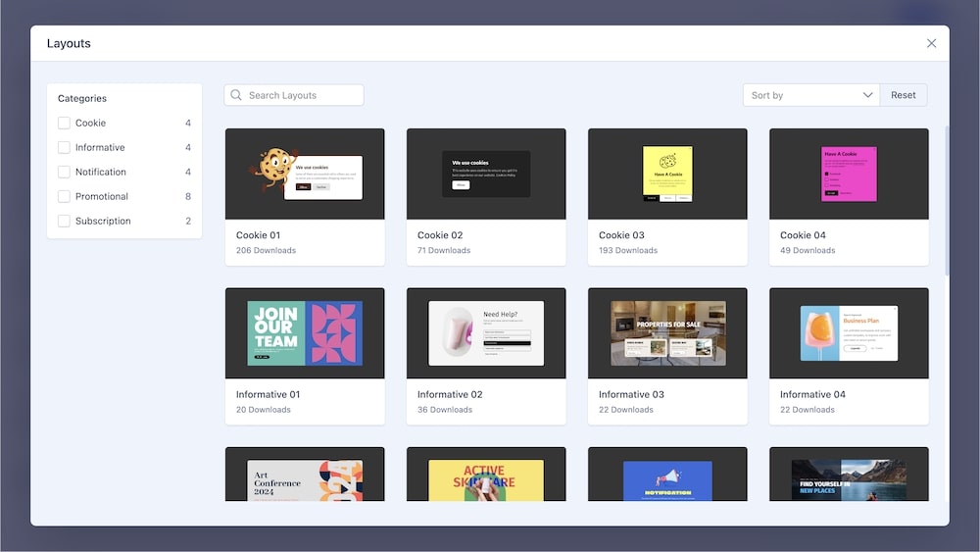
Task: Pick the yellow Cookie 03 layout
Action: (x=667, y=175)
